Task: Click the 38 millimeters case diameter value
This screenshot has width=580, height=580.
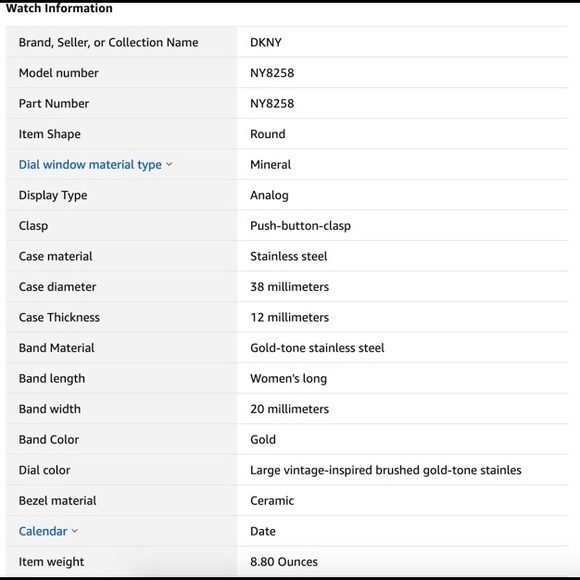Action: 289,287
